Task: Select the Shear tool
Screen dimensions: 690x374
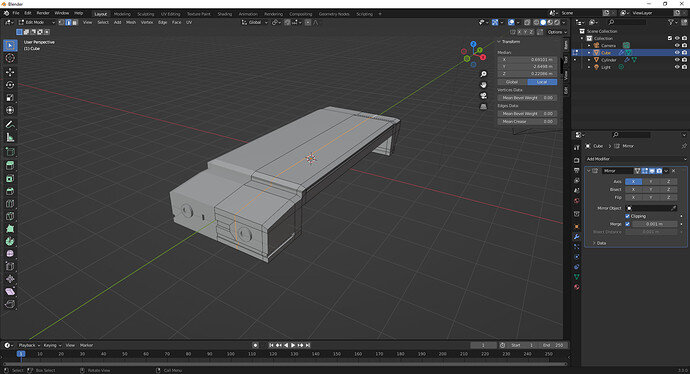Action: click(10, 291)
